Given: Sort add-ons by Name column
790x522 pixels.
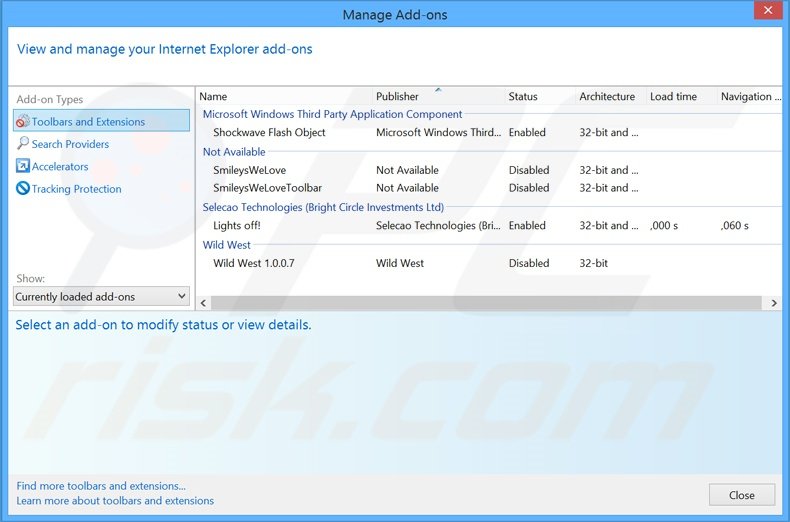Looking at the screenshot, I should [214, 97].
